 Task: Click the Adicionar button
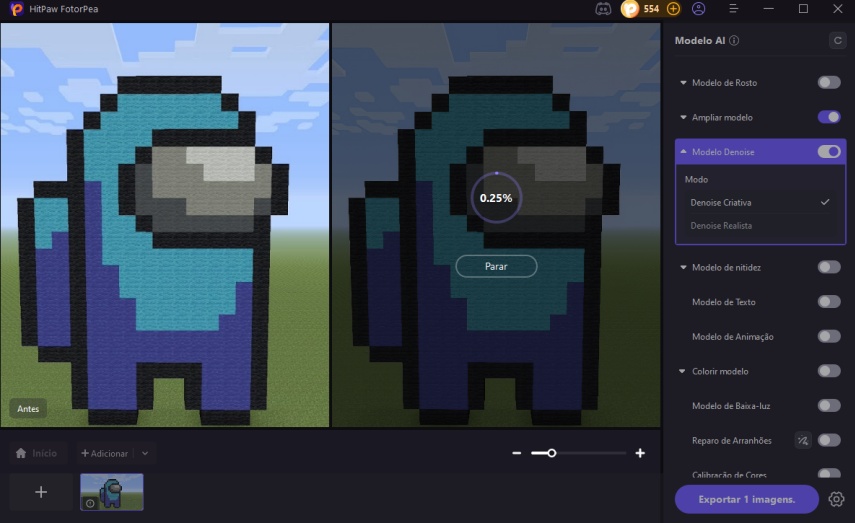(104, 453)
